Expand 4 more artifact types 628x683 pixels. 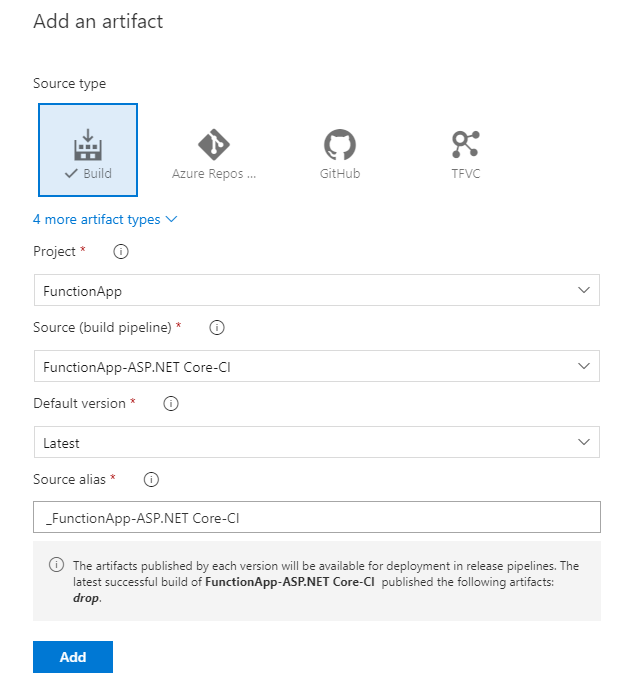[105, 219]
